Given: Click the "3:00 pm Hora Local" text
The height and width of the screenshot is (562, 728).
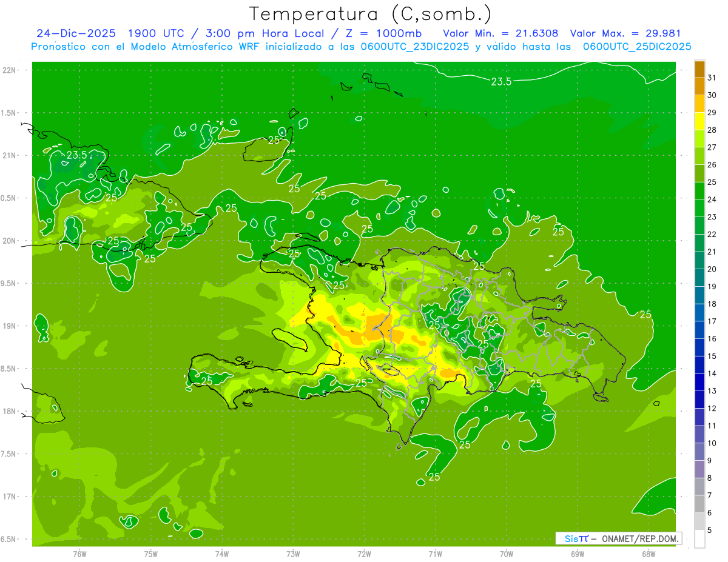Looking at the screenshot, I should (266, 33).
